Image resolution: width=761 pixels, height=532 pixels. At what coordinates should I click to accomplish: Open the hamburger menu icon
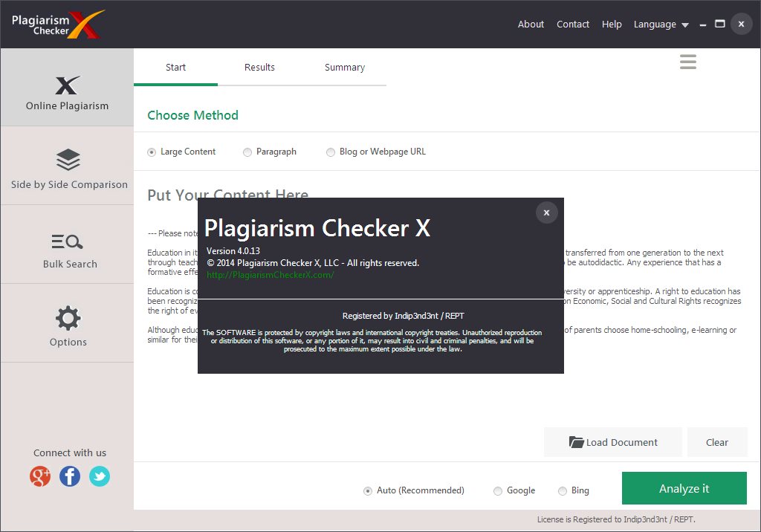[x=688, y=62]
